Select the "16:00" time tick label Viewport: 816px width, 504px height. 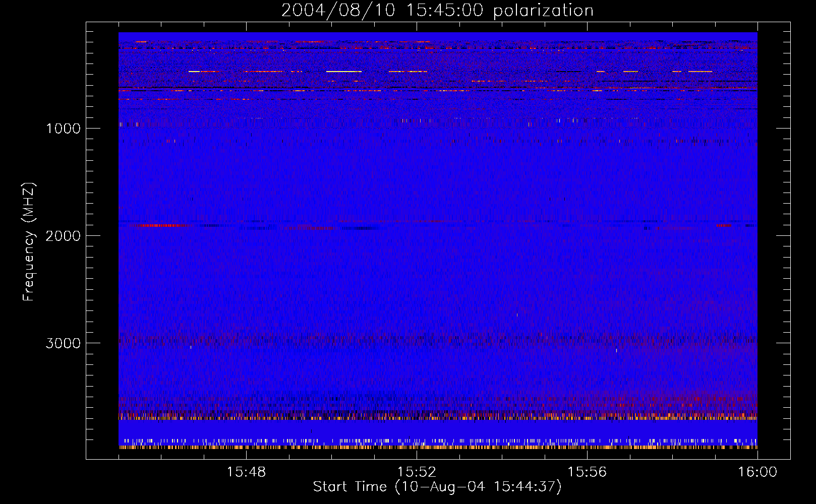point(757,472)
